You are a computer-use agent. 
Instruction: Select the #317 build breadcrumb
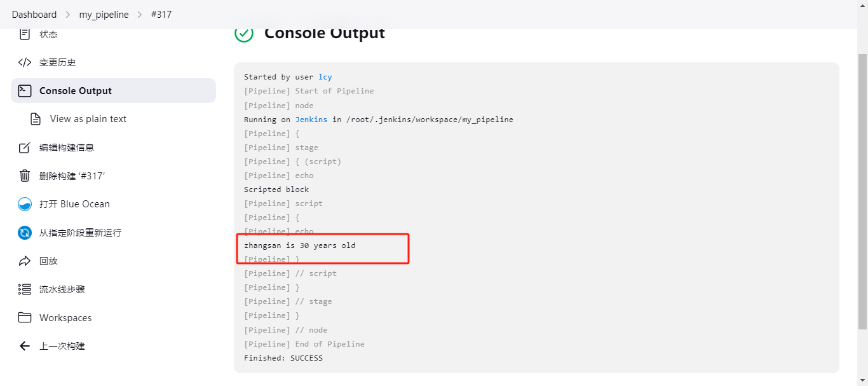(161, 14)
